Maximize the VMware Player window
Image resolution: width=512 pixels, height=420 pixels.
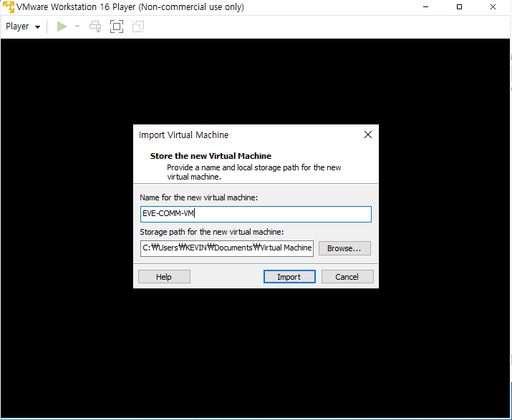point(459,7)
